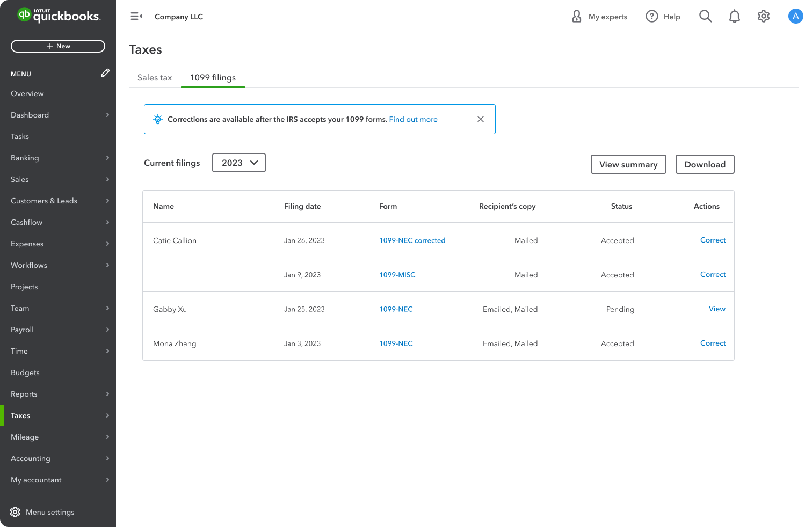The height and width of the screenshot is (527, 812).
Task: Open the 1099-MISC form link
Action: coord(397,275)
